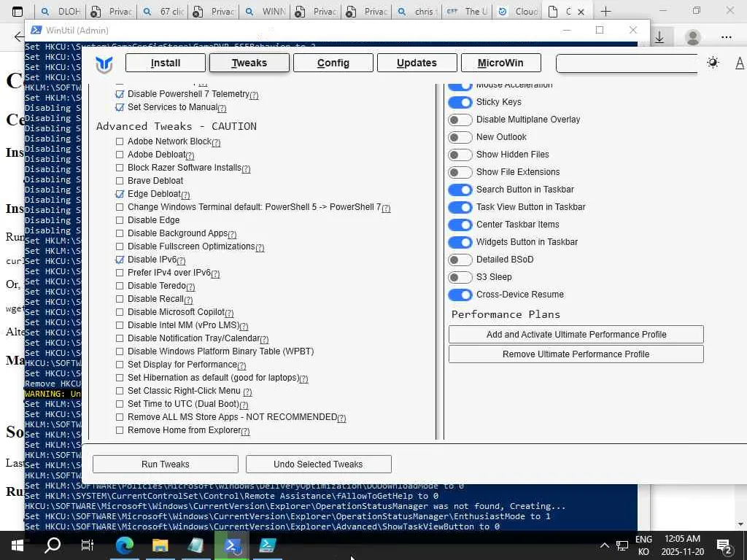747x560 pixels.
Task: Open the Config tab
Action: [x=333, y=63]
